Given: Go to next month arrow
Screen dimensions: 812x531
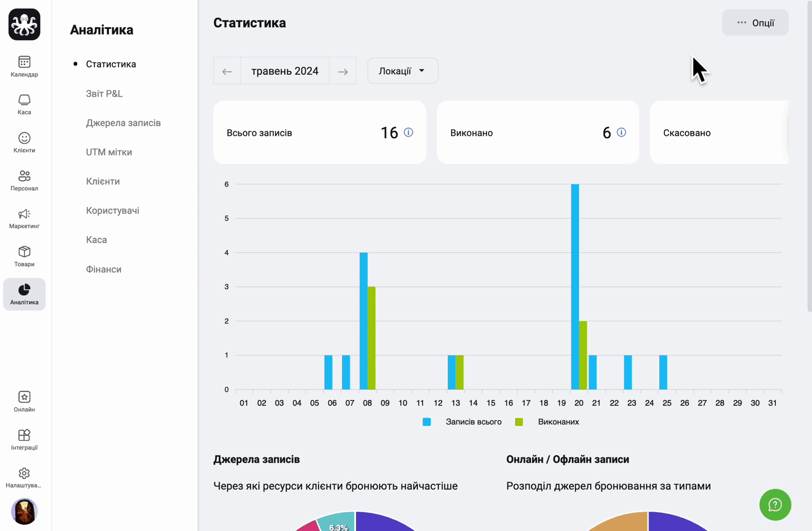Looking at the screenshot, I should pos(343,71).
